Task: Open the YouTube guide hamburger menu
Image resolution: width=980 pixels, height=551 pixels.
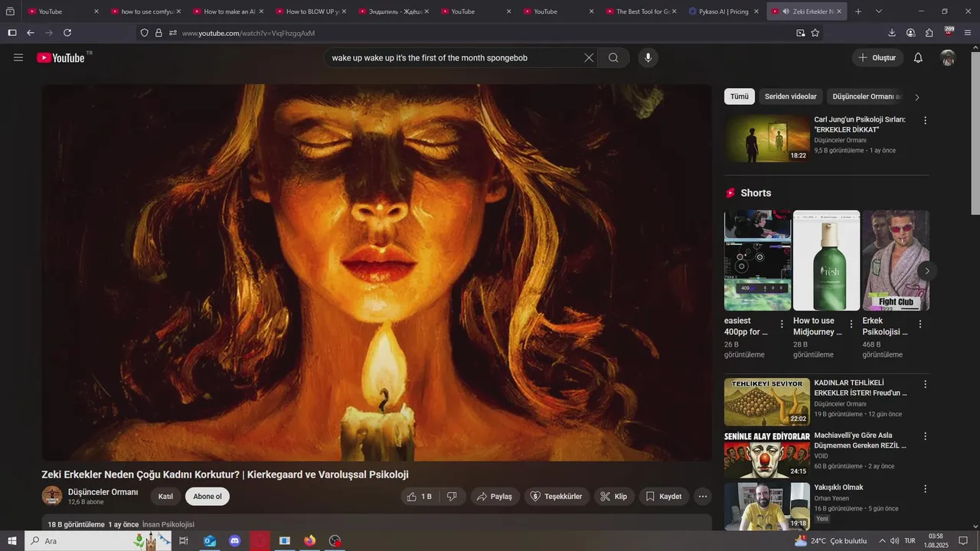Action: click(18, 57)
